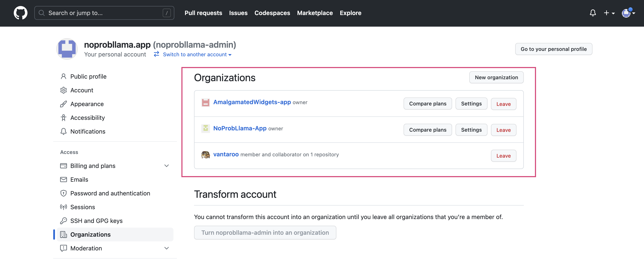Click the magnifier icon in search bar
This screenshot has width=644, height=262.
[x=42, y=13]
